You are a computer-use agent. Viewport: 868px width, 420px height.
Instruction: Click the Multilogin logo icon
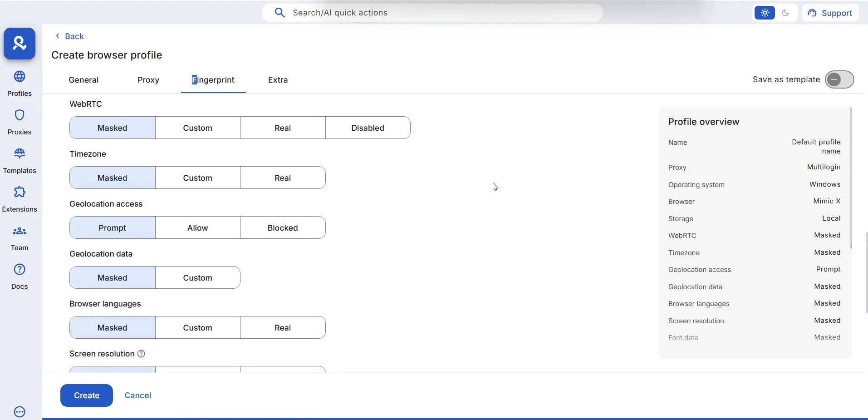point(20,44)
